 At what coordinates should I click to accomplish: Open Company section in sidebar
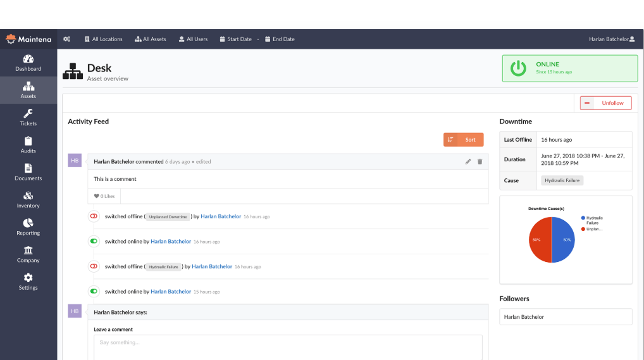[x=28, y=254]
